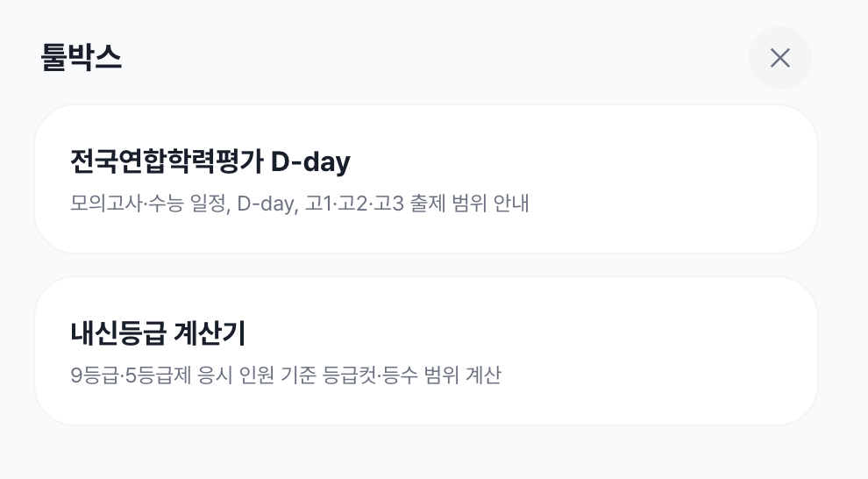Viewport: 868px width, 479px height.
Task: Click the gray circle around the X icon
Action: tap(780, 58)
